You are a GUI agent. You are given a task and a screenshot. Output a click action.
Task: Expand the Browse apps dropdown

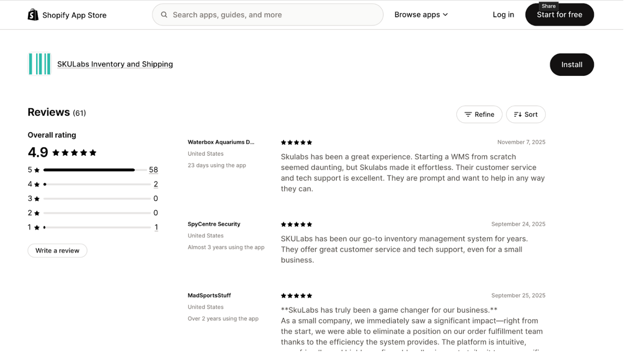click(x=421, y=15)
